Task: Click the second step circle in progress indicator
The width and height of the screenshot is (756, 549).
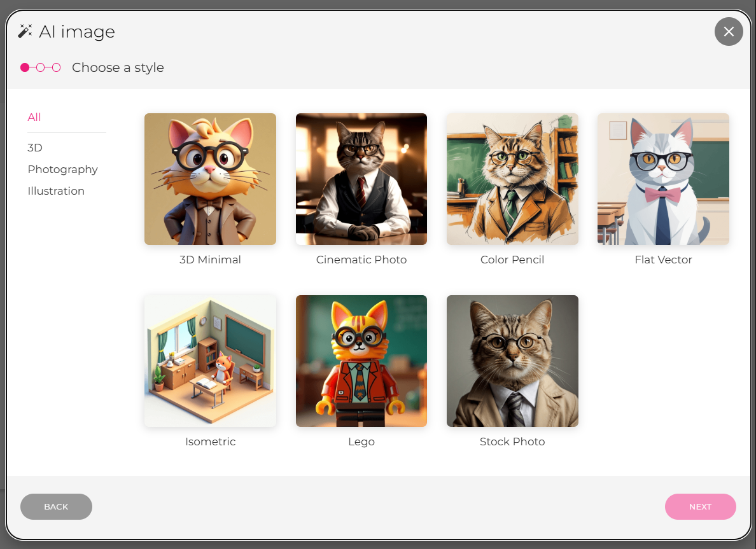Action: pyautogui.click(x=41, y=67)
